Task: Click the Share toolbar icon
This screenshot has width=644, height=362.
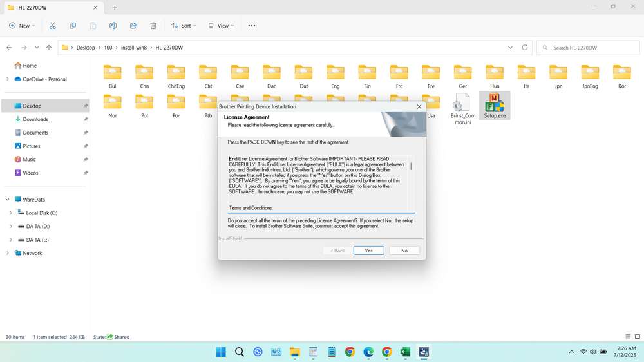Action: [x=133, y=26]
